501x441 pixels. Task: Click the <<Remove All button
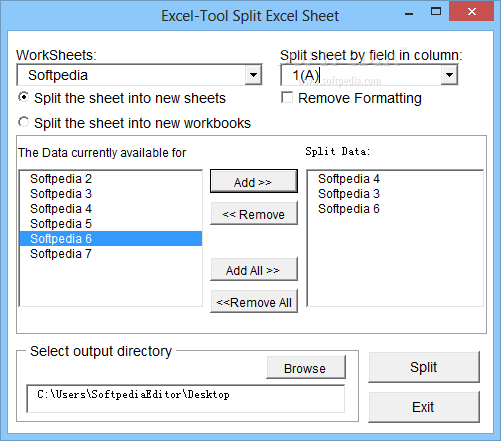click(x=254, y=302)
